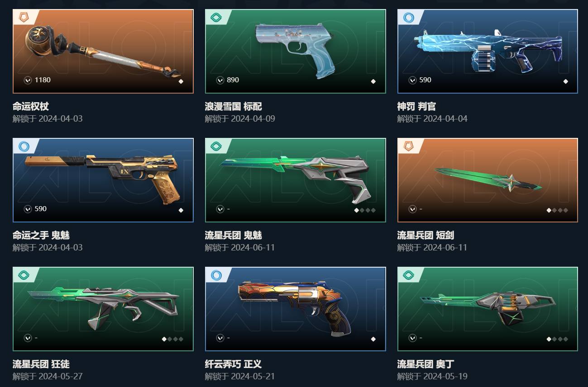The width and height of the screenshot is (588, 387).
Task: Click the blue tier badge on 神罚 判官
Action: (x=409, y=18)
